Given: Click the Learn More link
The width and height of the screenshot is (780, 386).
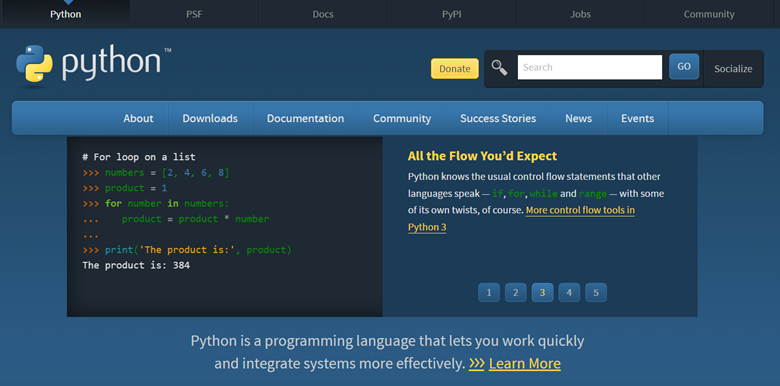Looking at the screenshot, I should pos(525,364).
